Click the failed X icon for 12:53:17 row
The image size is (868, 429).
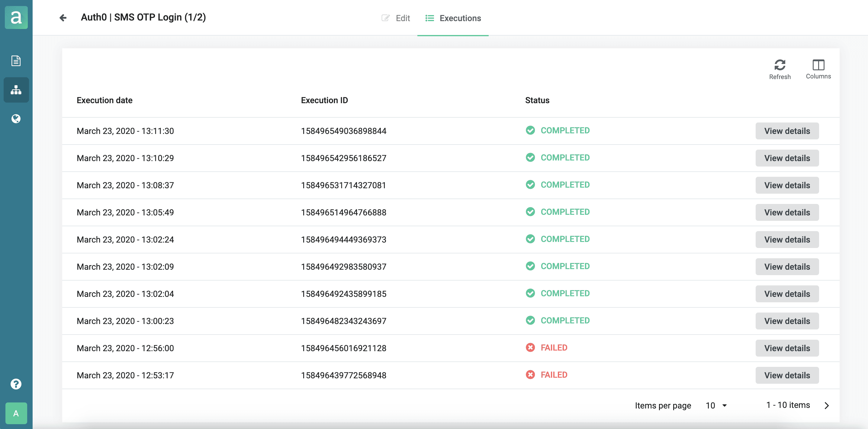(x=530, y=375)
